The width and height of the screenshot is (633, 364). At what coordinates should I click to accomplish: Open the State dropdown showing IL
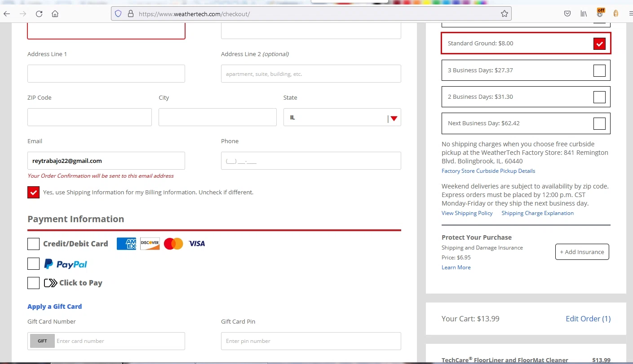[x=342, y=117]
